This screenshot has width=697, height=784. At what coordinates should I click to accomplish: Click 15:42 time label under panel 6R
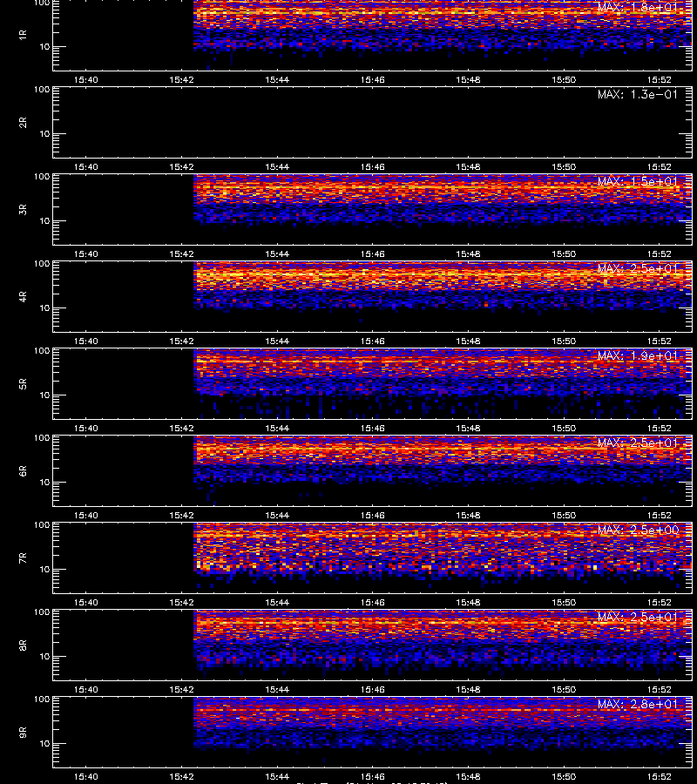pos(181,515)
